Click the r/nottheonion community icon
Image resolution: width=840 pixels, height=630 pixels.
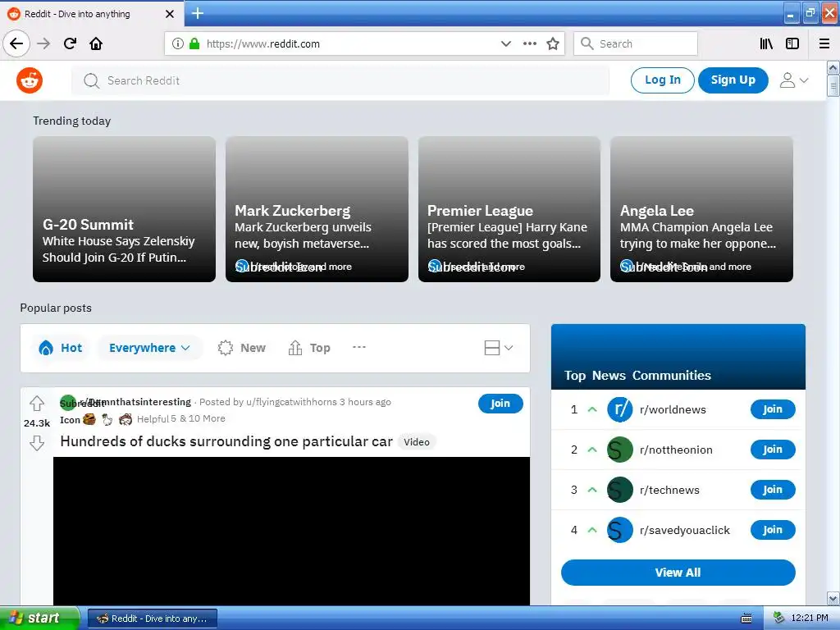[620, 450]
